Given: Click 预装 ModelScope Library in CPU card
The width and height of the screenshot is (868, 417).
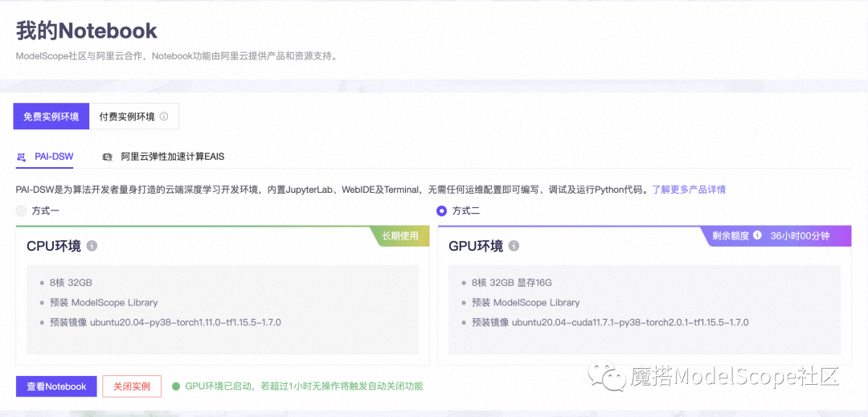Looking at the screenshot, I should pyautogui.click(x=104, y=303).
